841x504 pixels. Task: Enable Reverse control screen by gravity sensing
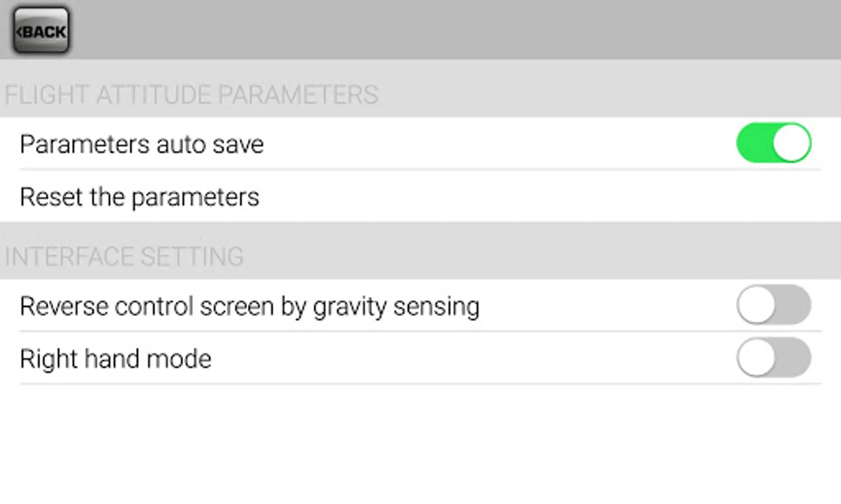(773, 305)
